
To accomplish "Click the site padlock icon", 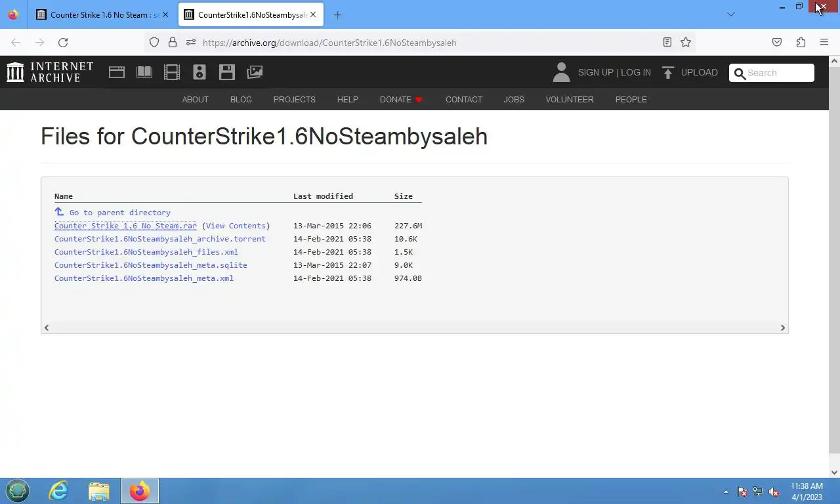I will (173, 43).
